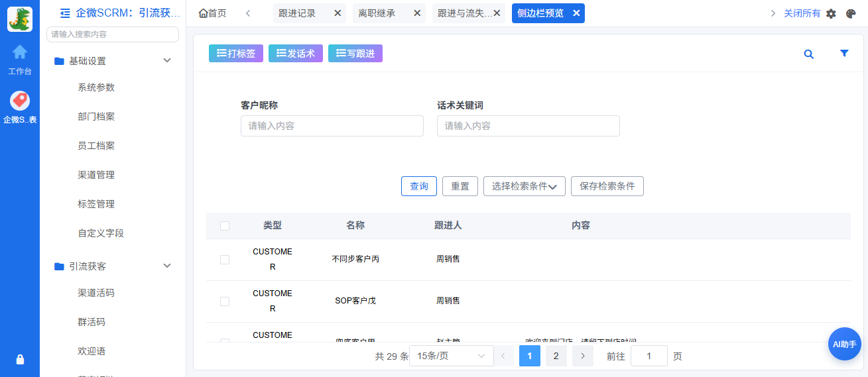
Task: Click the 引流获客 folder icon
Action: 59,266
